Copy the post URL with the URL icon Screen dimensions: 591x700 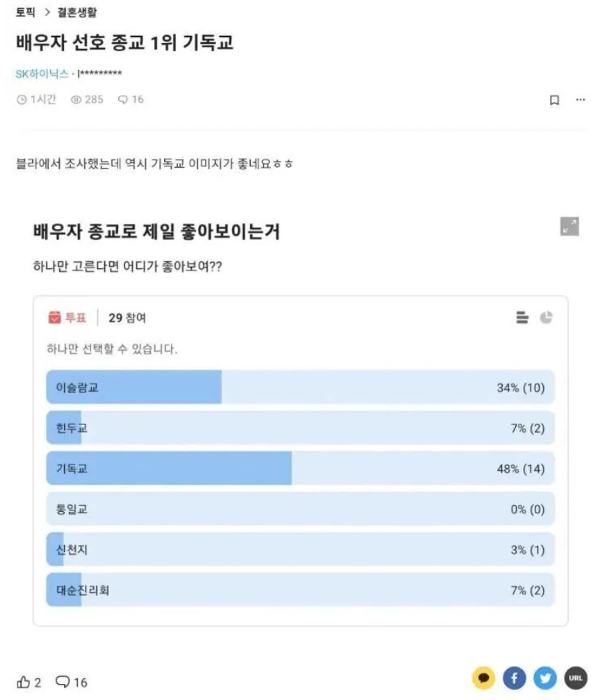point(575,679)
